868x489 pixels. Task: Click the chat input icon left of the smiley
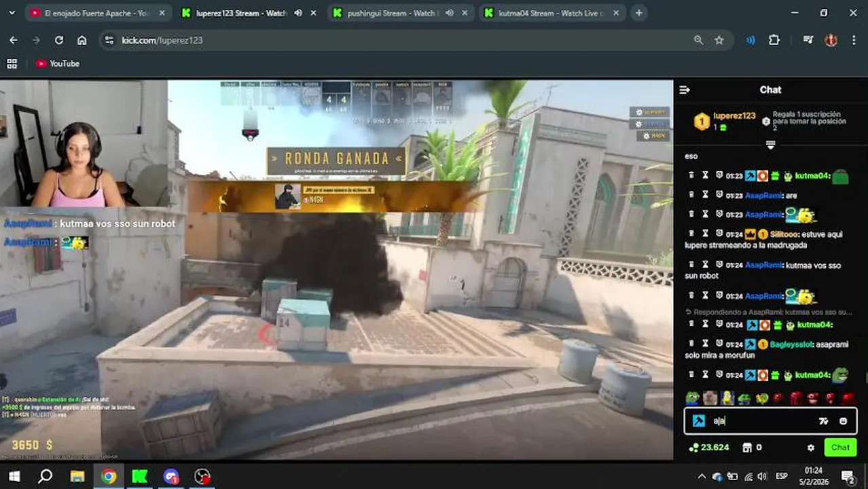(824, 421)
